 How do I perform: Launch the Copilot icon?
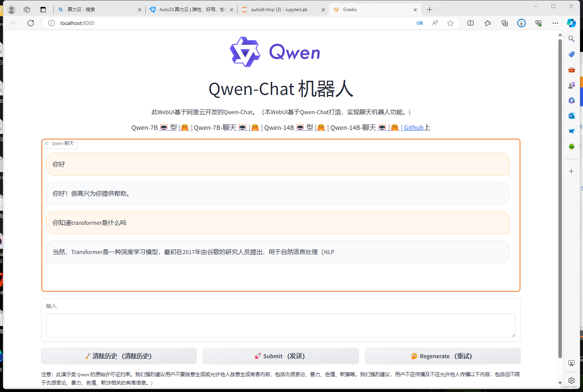[571, 23]
